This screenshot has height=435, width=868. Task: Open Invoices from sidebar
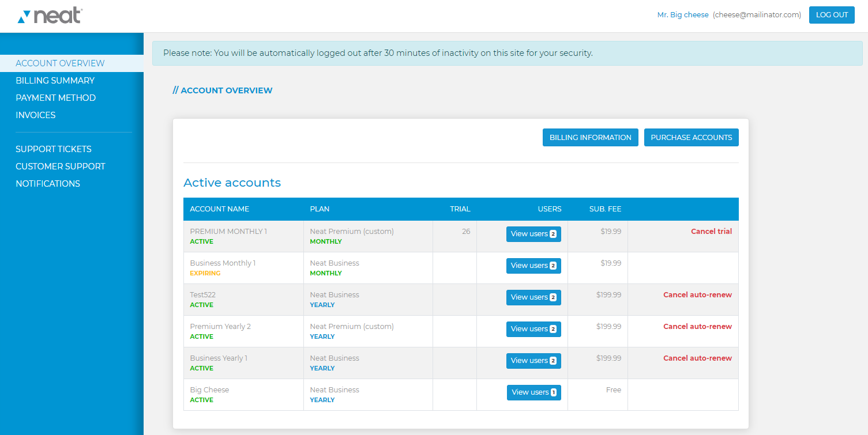pos(36,115)
